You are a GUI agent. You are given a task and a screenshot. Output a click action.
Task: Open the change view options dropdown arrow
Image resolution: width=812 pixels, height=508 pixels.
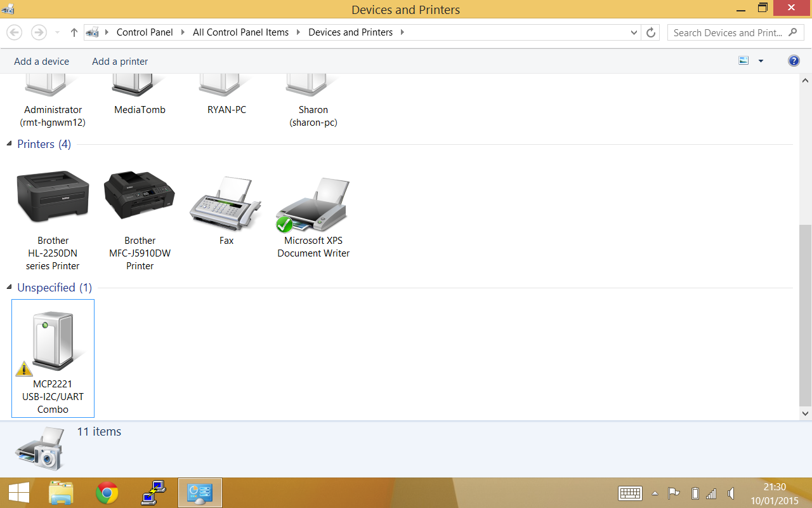[761, 61]
